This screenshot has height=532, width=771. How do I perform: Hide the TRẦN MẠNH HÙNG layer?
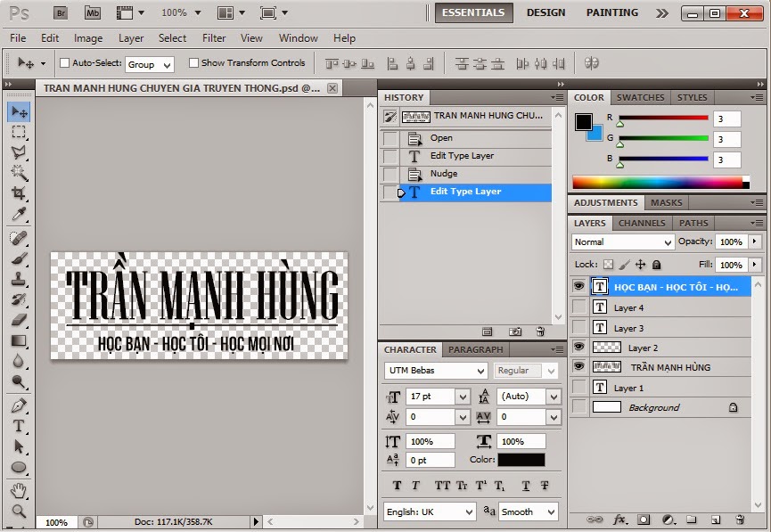coord(579,367)
